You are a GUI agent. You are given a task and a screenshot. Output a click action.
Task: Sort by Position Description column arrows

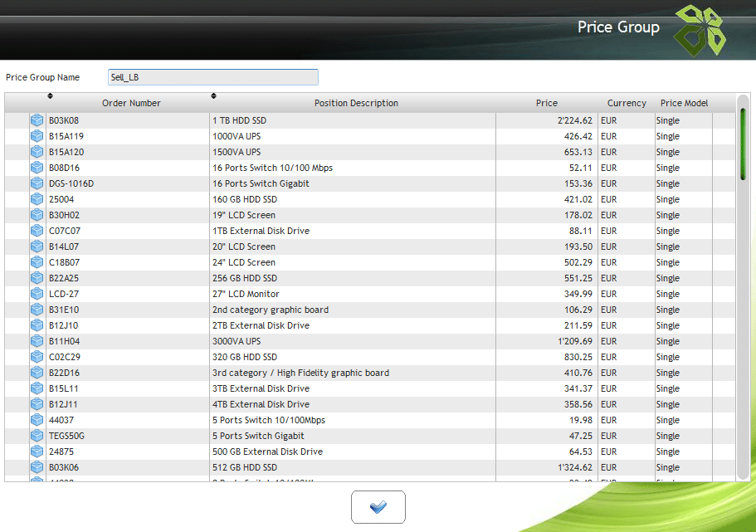click(213, 95)
